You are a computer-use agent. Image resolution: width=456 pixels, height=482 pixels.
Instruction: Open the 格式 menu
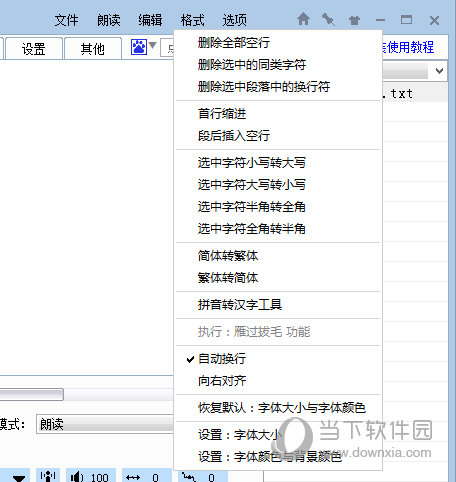192,20
